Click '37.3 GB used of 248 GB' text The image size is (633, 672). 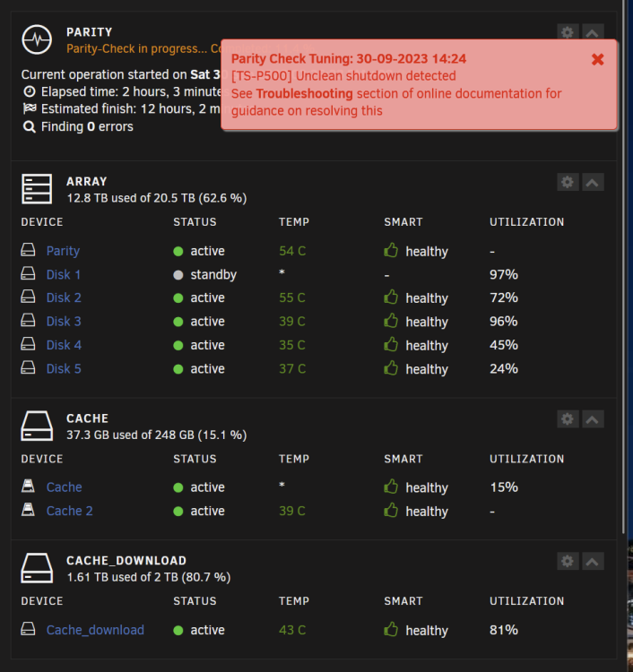click(130, 435)
